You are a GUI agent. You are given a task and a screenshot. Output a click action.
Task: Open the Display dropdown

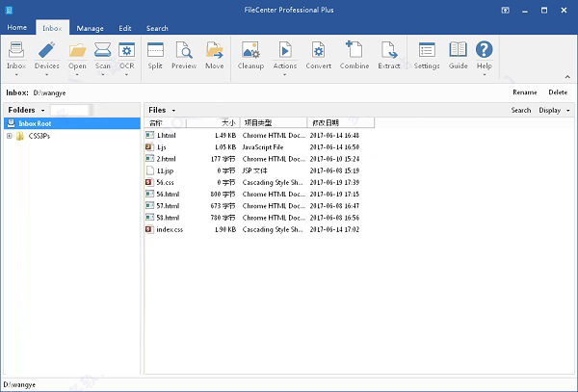(x=568, y=110)
